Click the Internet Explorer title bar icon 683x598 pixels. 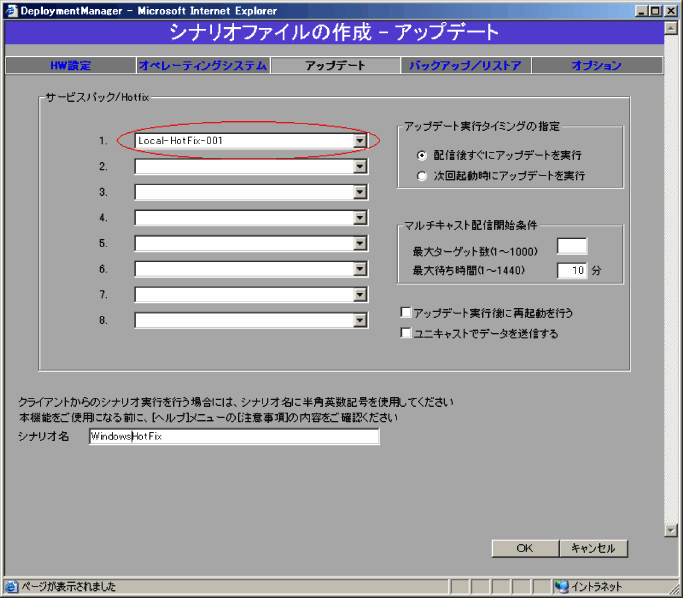click(x=11, y=11)
